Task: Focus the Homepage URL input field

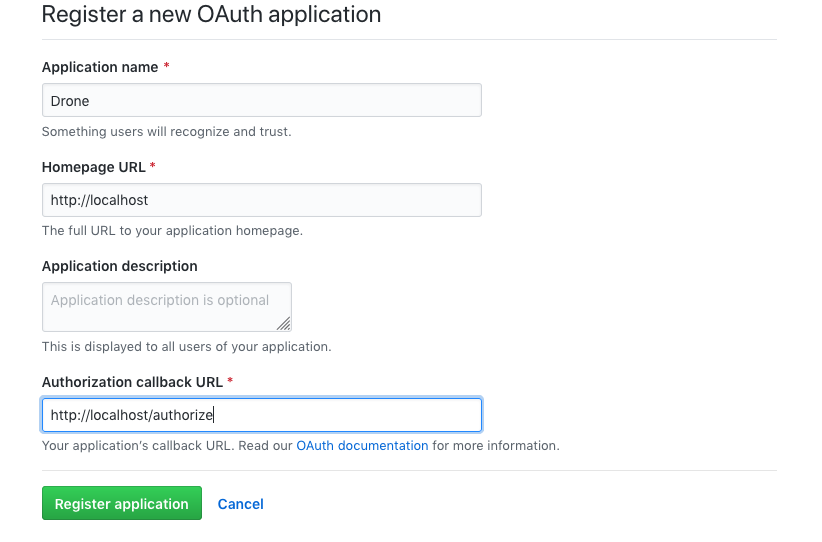Action: [262, 200]
